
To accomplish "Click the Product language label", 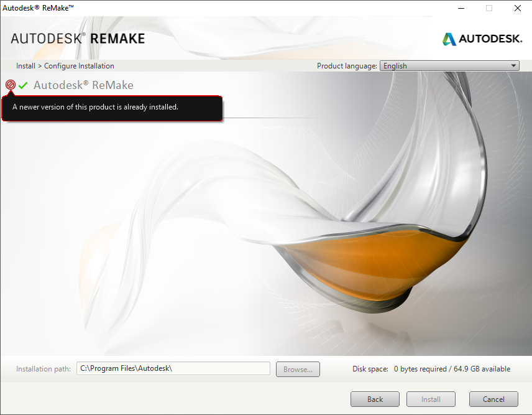I will 347,66.
